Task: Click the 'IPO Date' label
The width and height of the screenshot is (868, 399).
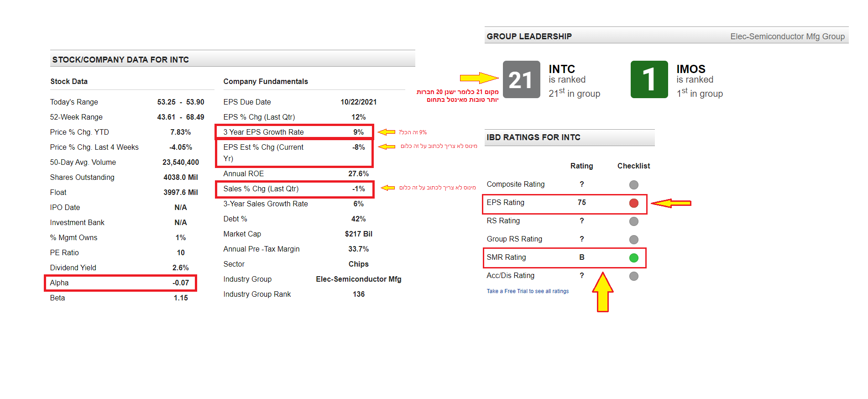Action: tap(65, 207)
